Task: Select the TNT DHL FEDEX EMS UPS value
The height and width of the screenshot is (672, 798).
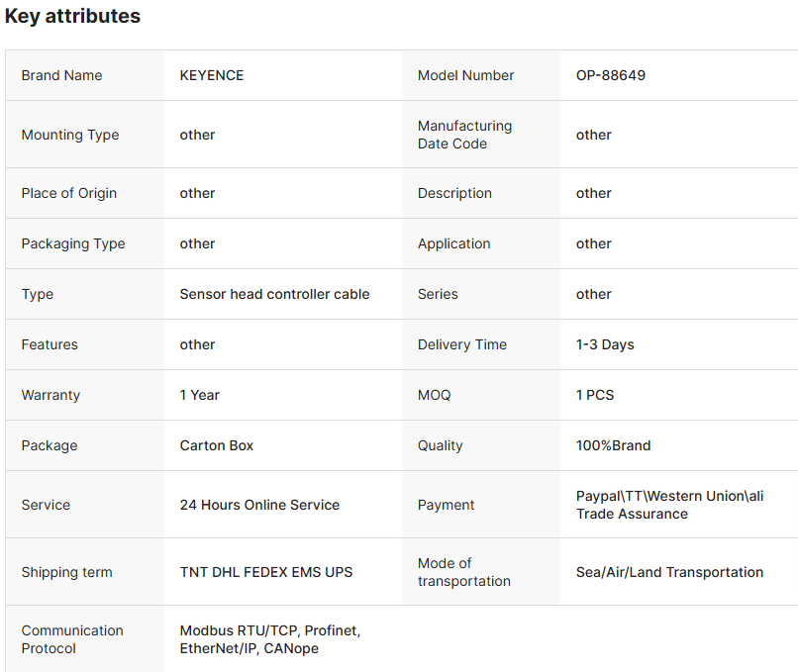Action: click(265, 572)
